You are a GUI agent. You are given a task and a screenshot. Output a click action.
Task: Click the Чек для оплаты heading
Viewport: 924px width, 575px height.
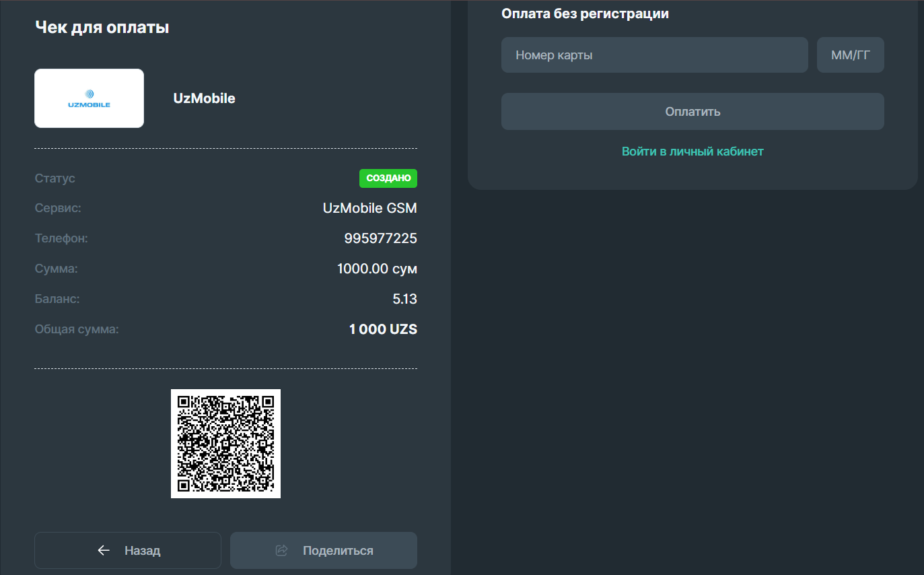coord(102,28)
